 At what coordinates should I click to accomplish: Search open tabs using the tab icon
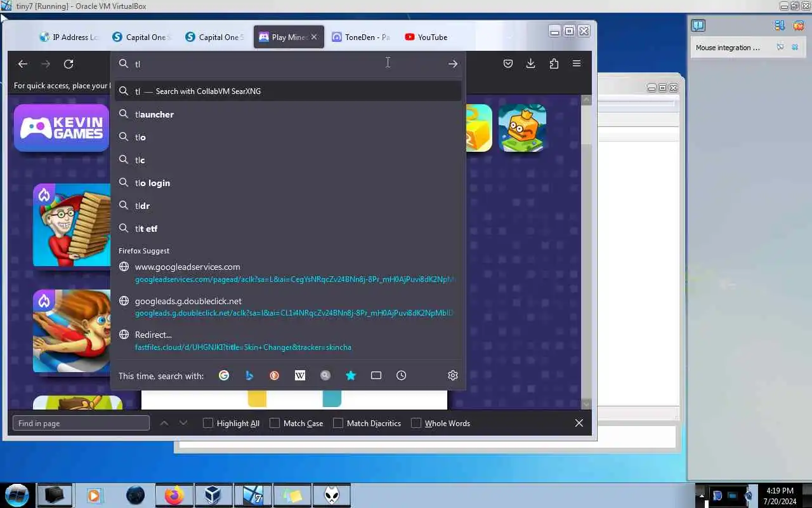click(376, 375)
